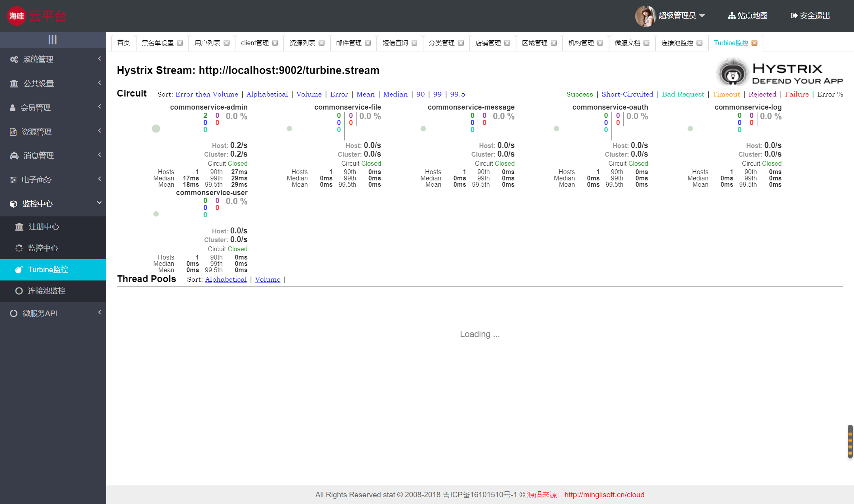Click the 消息管理 car icon
854x504 pixels.
14,155
